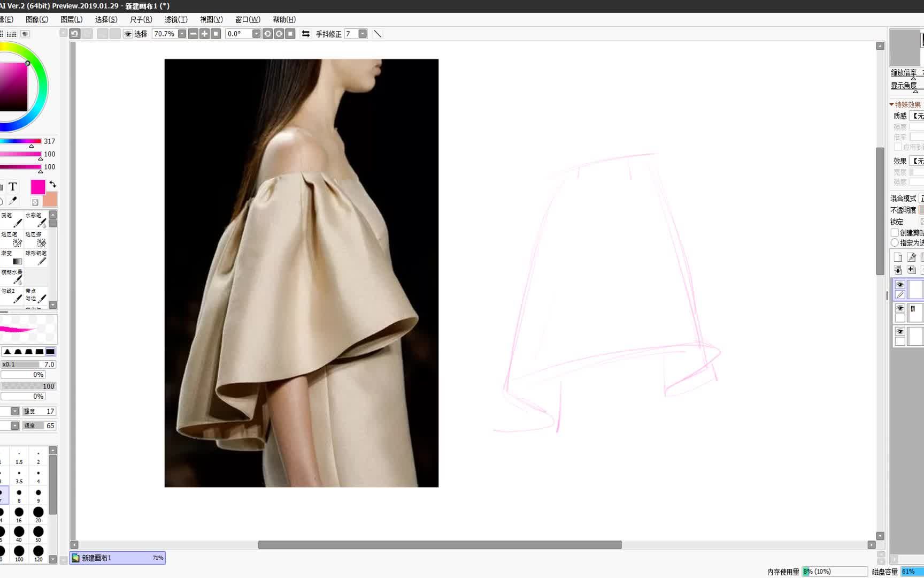Select the 选区擦 selection eraser tool
The image size is (924, 578).
click(x=36, y=238)
